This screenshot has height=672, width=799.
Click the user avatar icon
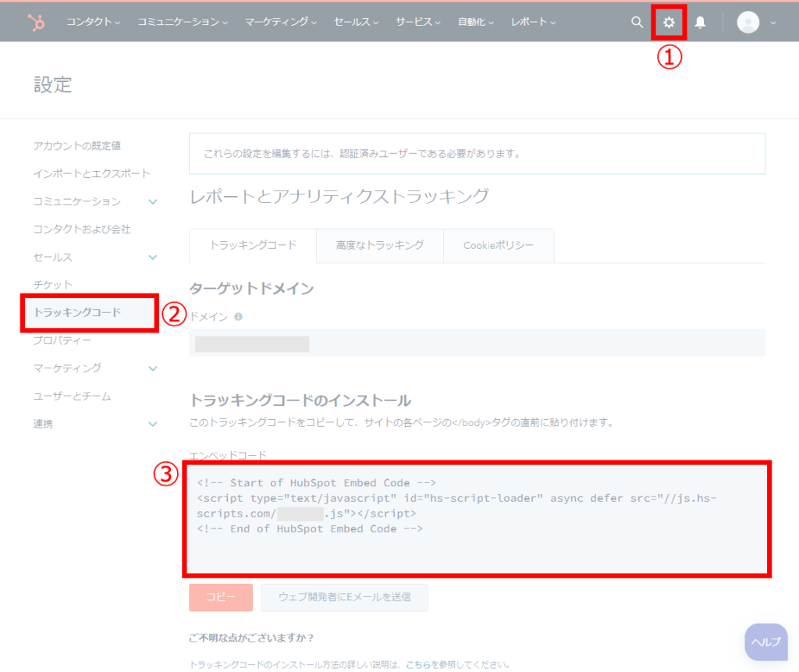(748, 22)
